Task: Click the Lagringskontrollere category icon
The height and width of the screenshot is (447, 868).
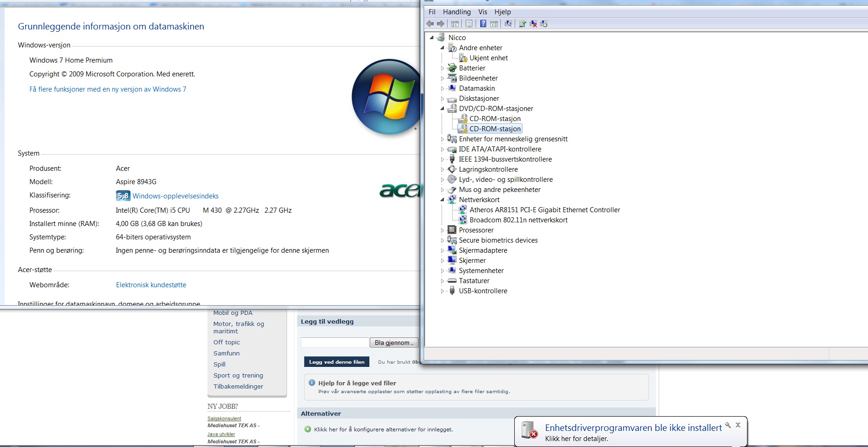Action: tap(452, 169)
